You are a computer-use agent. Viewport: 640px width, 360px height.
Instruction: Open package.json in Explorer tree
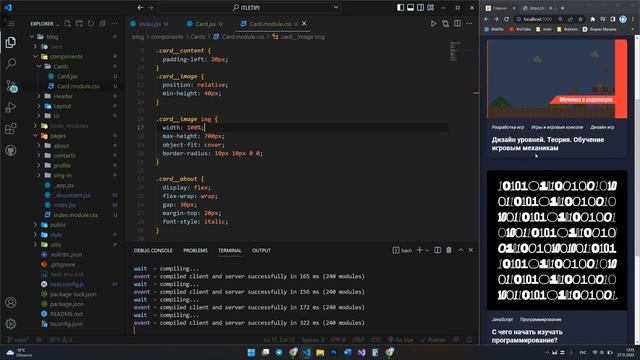[x=67, y=304]
